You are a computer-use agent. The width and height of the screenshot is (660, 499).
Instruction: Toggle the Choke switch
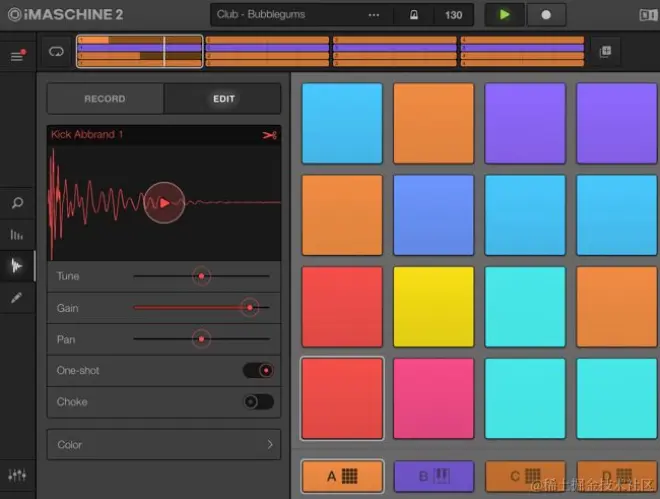coord(258,402)
